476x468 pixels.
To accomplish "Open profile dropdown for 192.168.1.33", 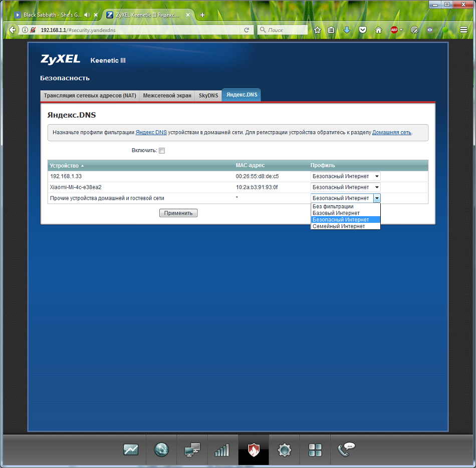I will point(345,176).
